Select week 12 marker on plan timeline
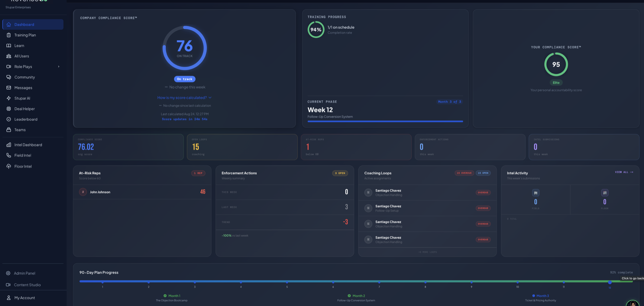This screenshot has height=306, width=644. point(610,282)
